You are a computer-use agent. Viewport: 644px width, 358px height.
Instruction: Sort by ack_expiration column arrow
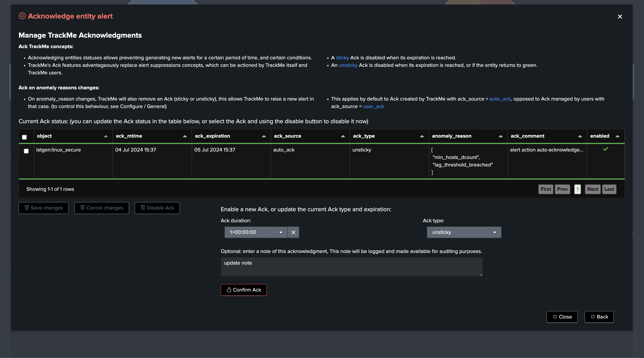(x=264, y=136)
